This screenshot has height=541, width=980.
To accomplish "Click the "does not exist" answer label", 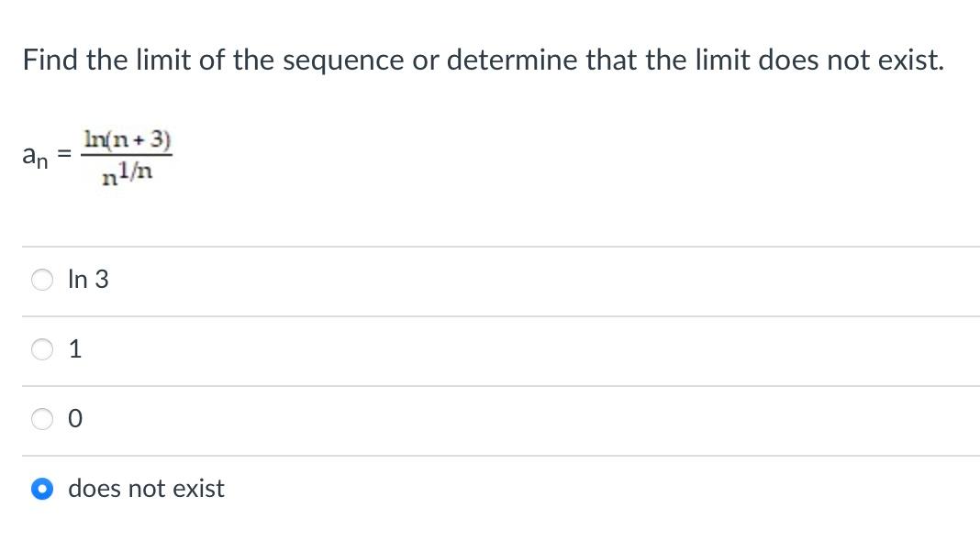I will pos(146,489).
